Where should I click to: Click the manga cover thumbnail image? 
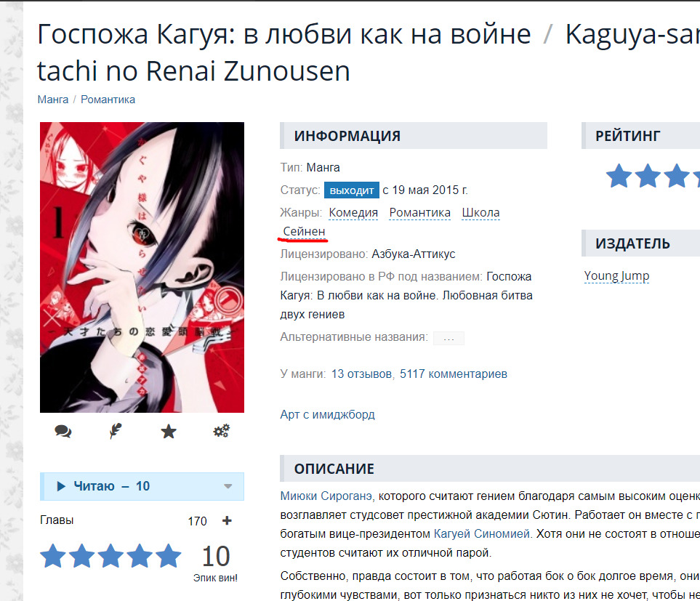coord(142,267)
